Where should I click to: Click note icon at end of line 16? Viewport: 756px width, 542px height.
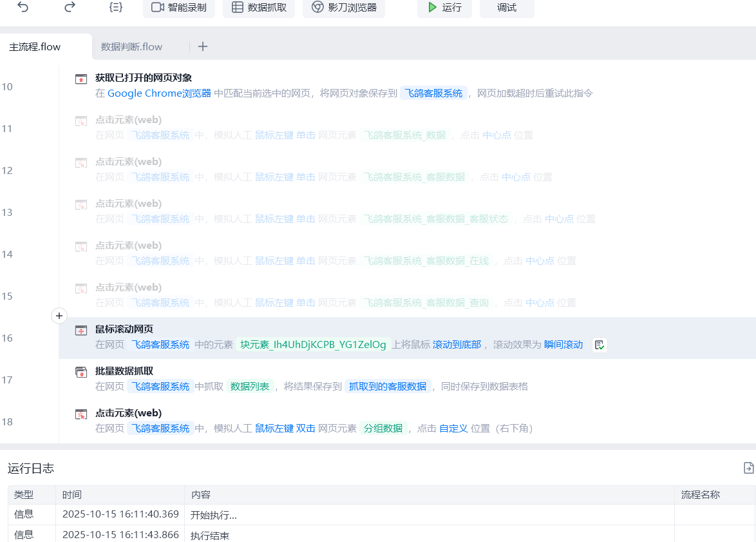[600, 345]
